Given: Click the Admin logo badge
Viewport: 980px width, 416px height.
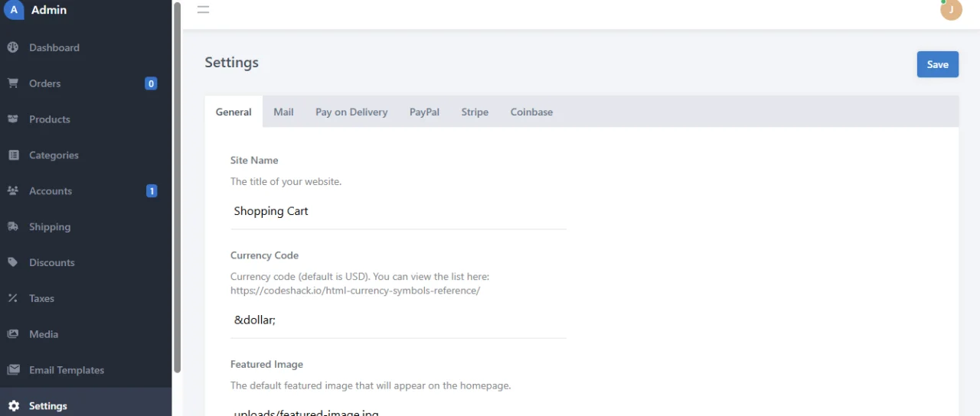Looking at the screenshot, I should tap(13, 10).
